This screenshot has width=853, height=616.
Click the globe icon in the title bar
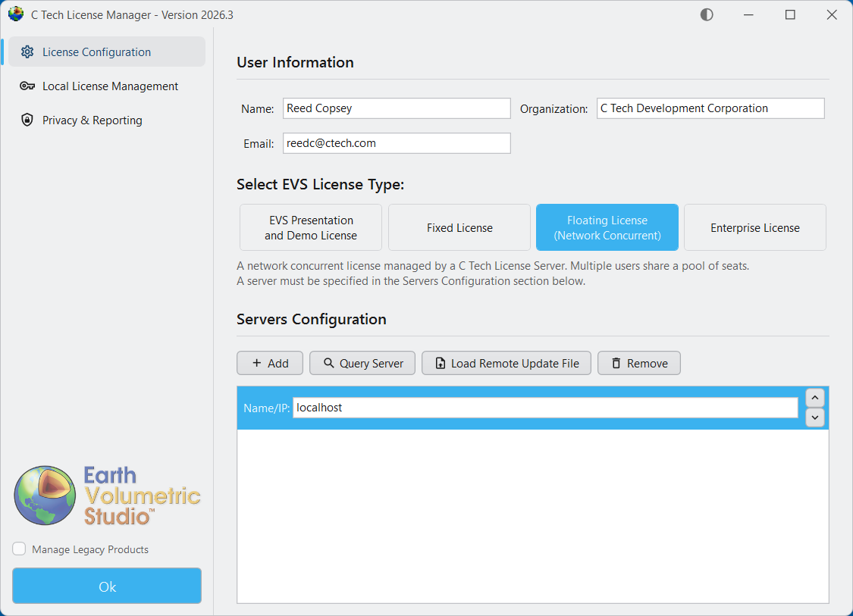15,14
